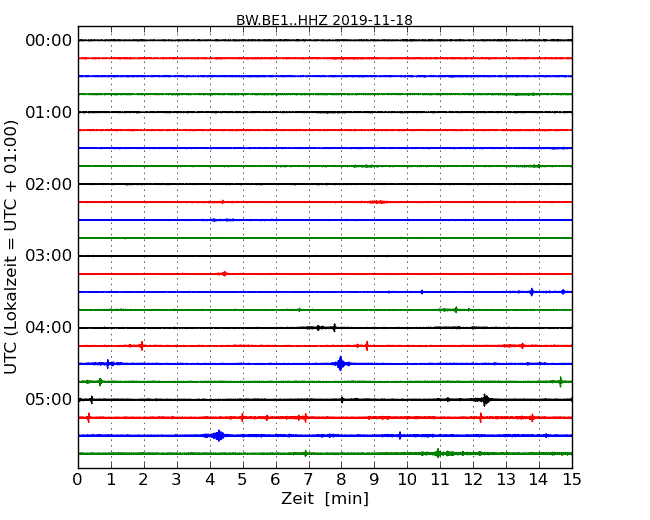650x520 pixels.
Task: Click the green spike near minute 14.6 before 05:00
Action: pos(560,381)
